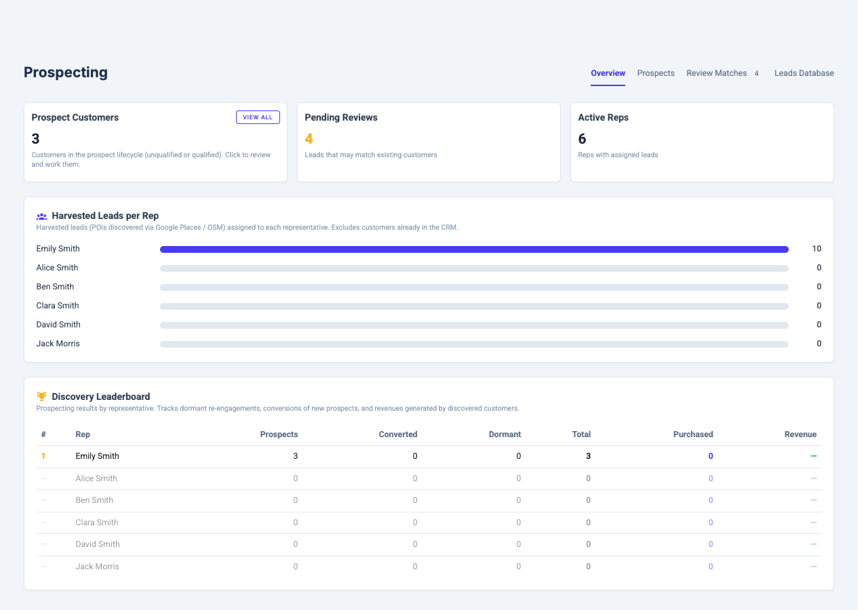Viewport: 868px width, 610px height.
Task: Switch to the Overview tab
Action: [608, 73]
